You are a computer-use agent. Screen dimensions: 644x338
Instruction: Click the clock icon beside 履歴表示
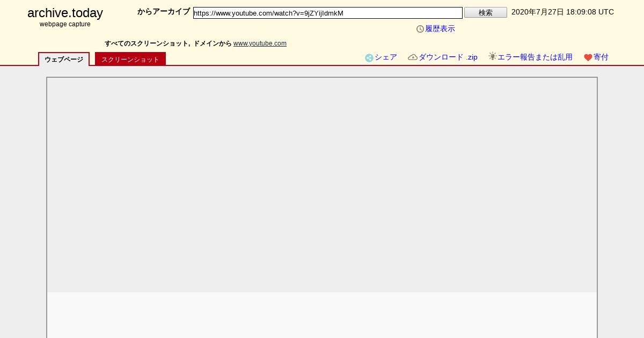pyautogui.click(x=420, y=29)
